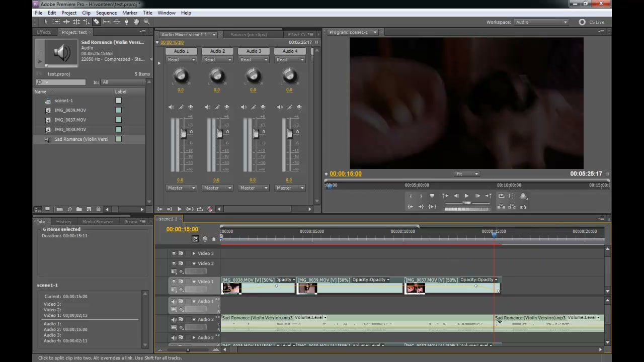
Task: Open the Fit zoom level dropdown
Action: 467,174
